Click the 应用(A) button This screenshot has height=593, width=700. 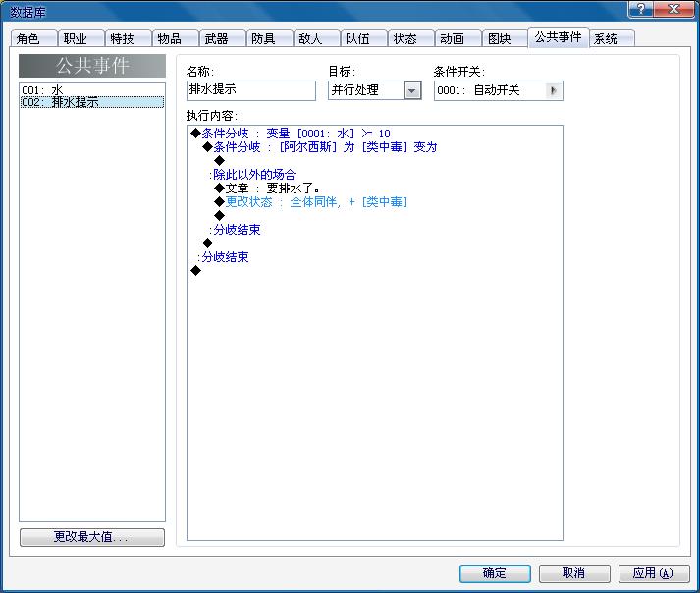654,573
